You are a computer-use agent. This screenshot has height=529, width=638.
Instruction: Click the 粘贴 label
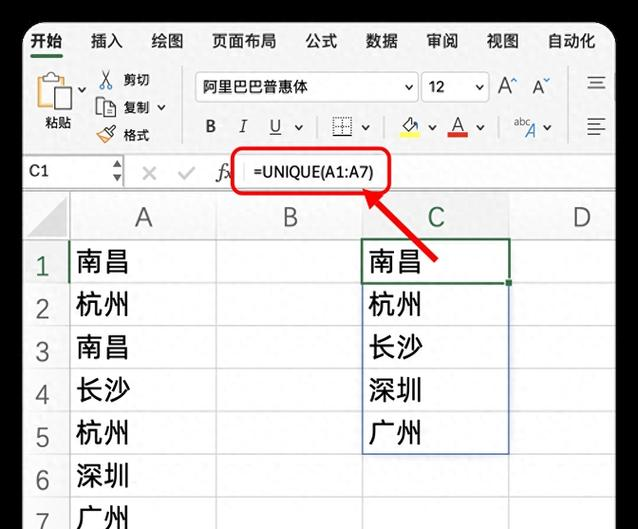pyautogui.click(x=58, y=122)
